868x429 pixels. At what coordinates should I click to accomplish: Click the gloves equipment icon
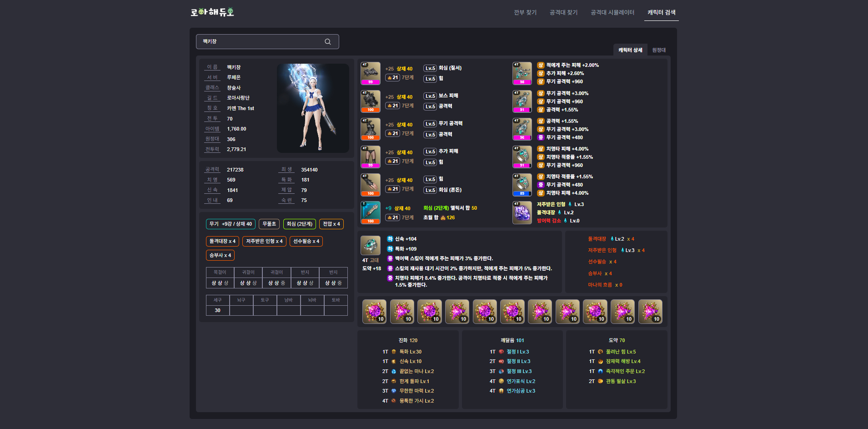point(370,185)
